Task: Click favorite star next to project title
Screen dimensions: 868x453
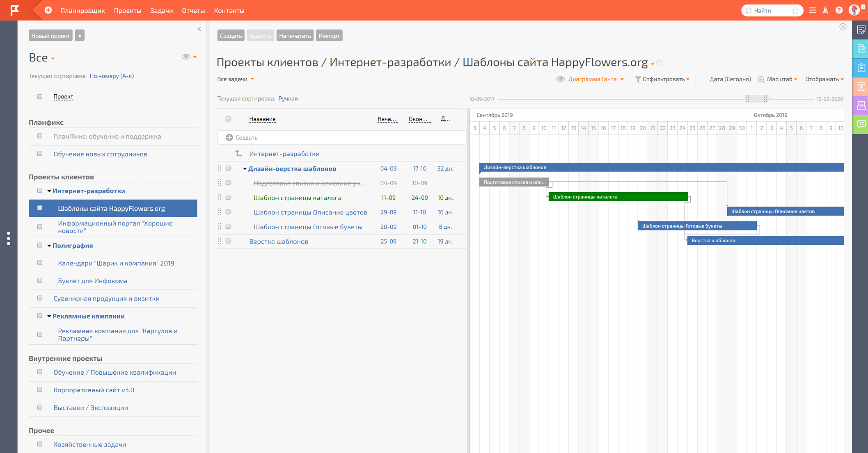Action: tap(660, 63)
